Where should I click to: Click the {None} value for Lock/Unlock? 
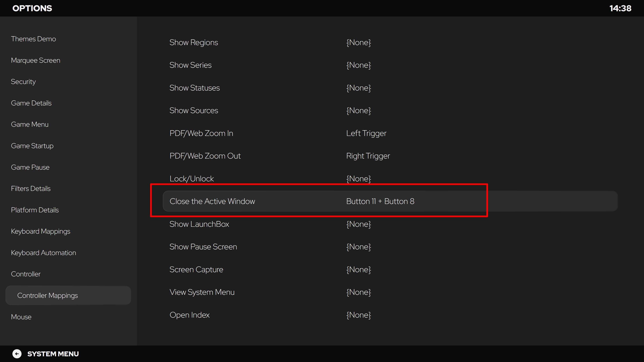(359, 179)
